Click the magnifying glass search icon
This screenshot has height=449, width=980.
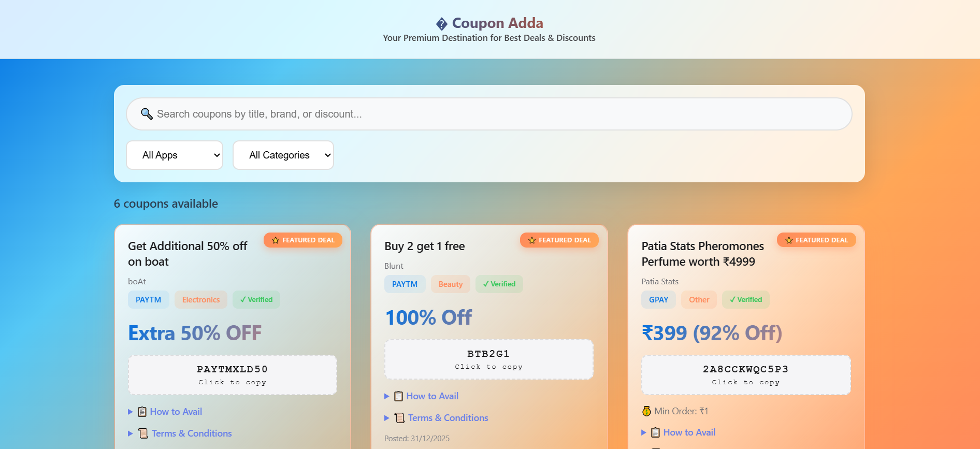pyautogui.click(x=146, y=113)
